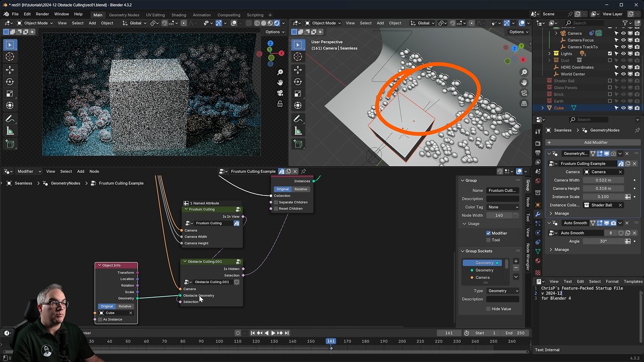Jump to the first frame in timeline
The width and height of the screenshot is (644, 362).
[x=253, y=333]
